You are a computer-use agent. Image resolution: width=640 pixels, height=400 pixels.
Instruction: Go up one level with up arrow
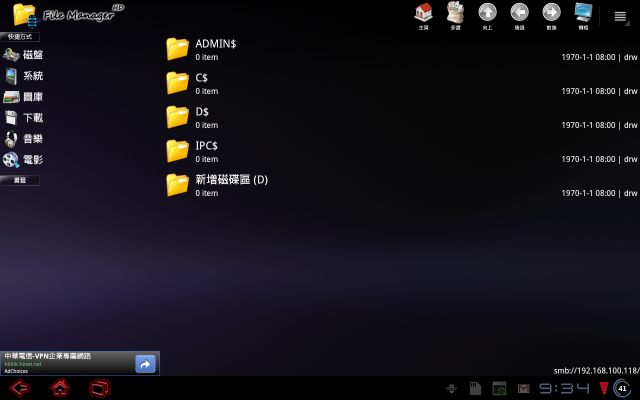[487, 16]
